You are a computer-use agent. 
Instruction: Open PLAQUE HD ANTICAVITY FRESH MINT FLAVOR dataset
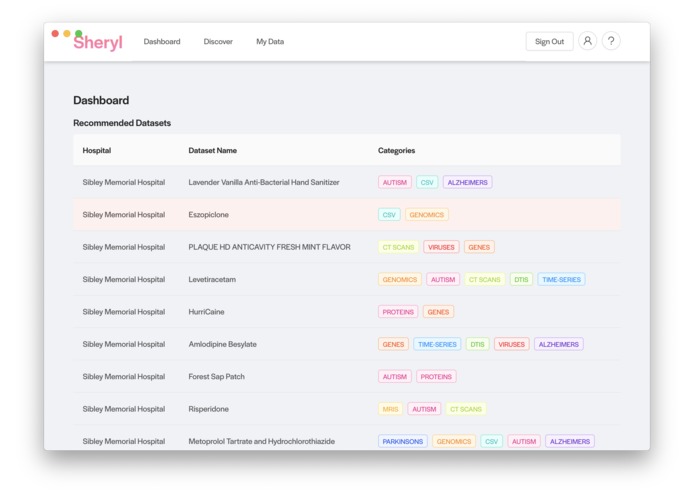point(269,247)
